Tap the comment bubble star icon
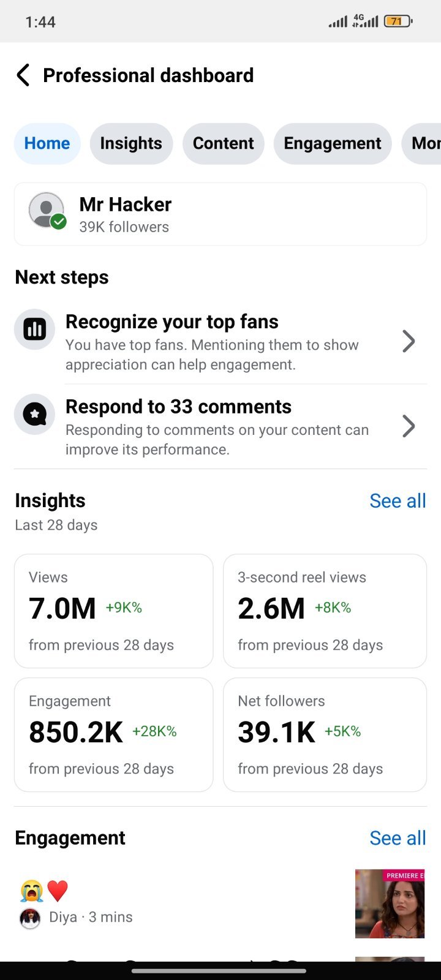 35,415
